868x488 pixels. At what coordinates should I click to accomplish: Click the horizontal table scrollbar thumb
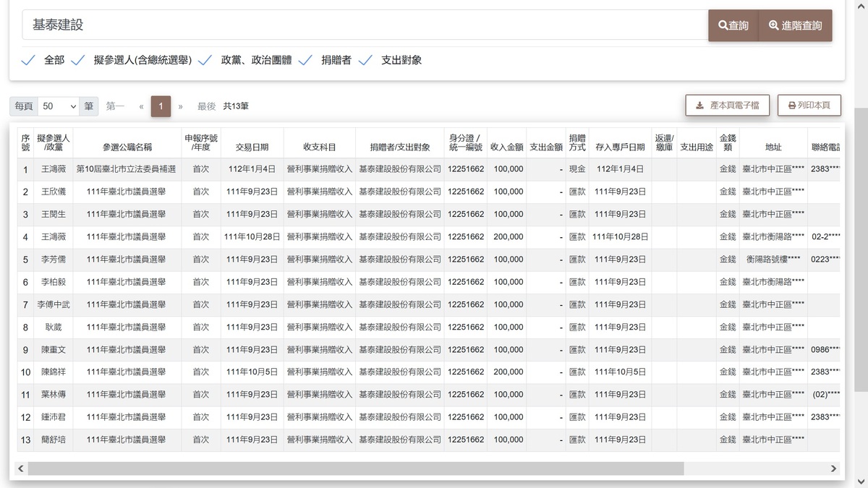(x=356, y=468)
